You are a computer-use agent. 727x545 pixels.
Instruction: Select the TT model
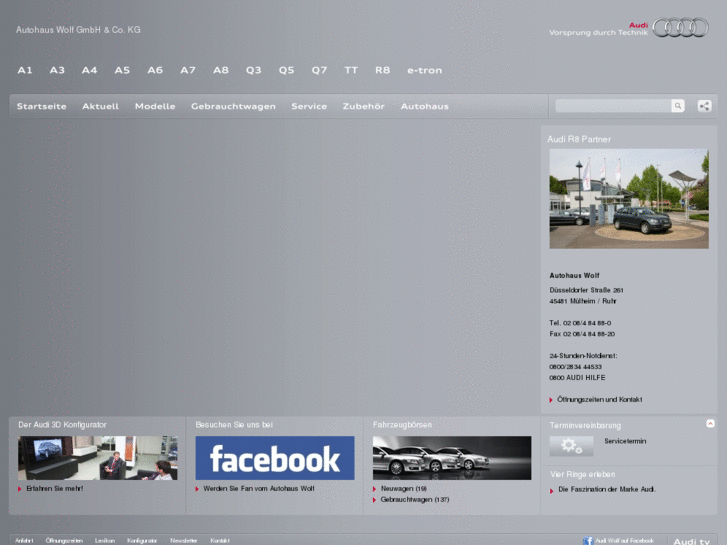coord(351,70)
